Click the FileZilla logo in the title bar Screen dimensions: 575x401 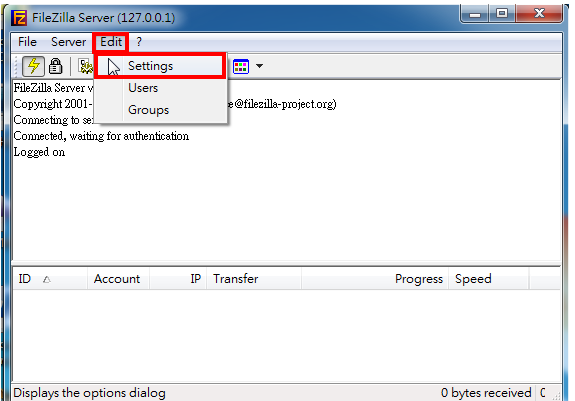point(19,18)
